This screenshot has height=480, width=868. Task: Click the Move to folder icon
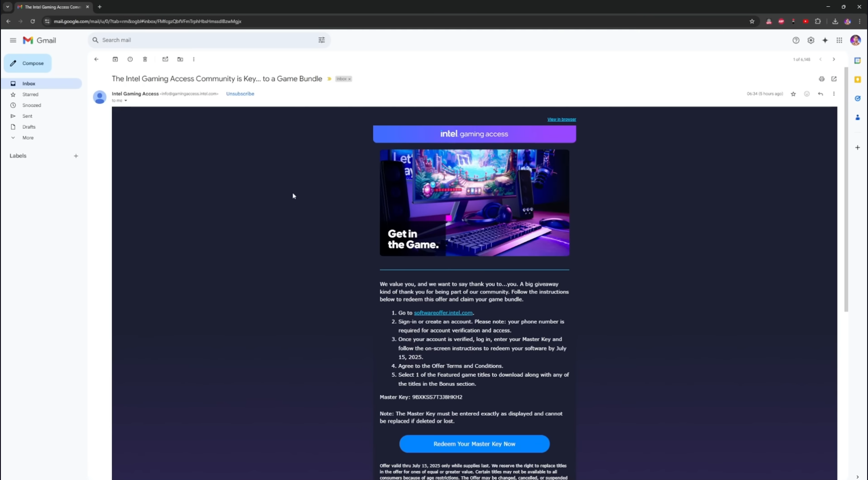(180, 59)
